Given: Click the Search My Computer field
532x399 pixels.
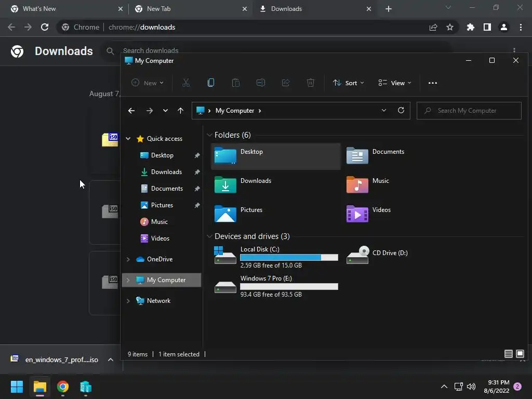Looking at the screenshot, I should 469,111.
